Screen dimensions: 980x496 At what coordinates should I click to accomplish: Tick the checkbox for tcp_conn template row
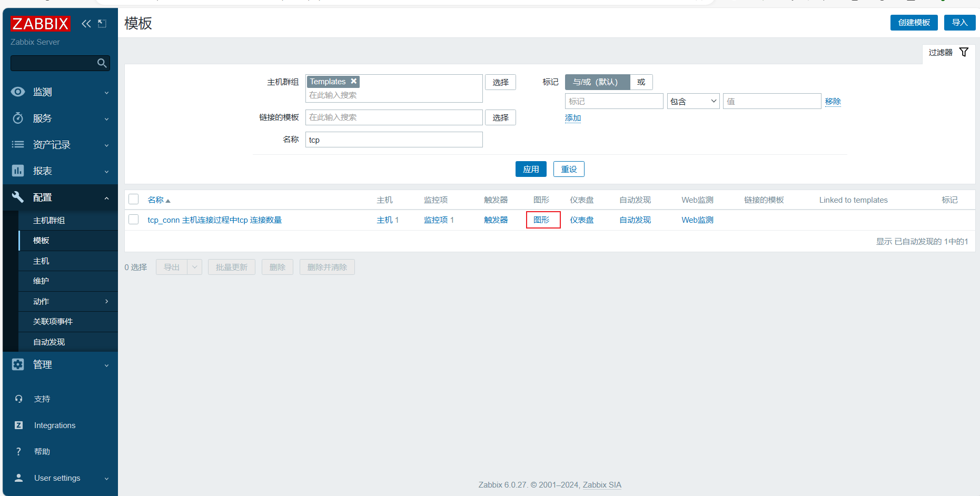pyautogui.click(x=134, y=220)
